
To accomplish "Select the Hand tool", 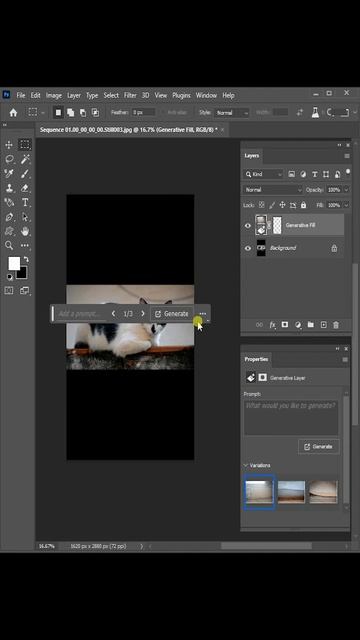I will point(25,231).
